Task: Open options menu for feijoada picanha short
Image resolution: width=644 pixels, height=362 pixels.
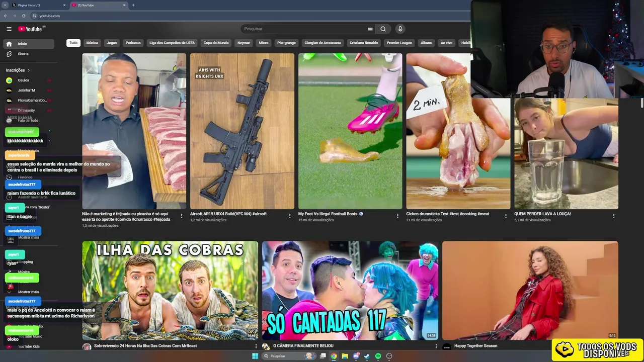Action: 182,216
